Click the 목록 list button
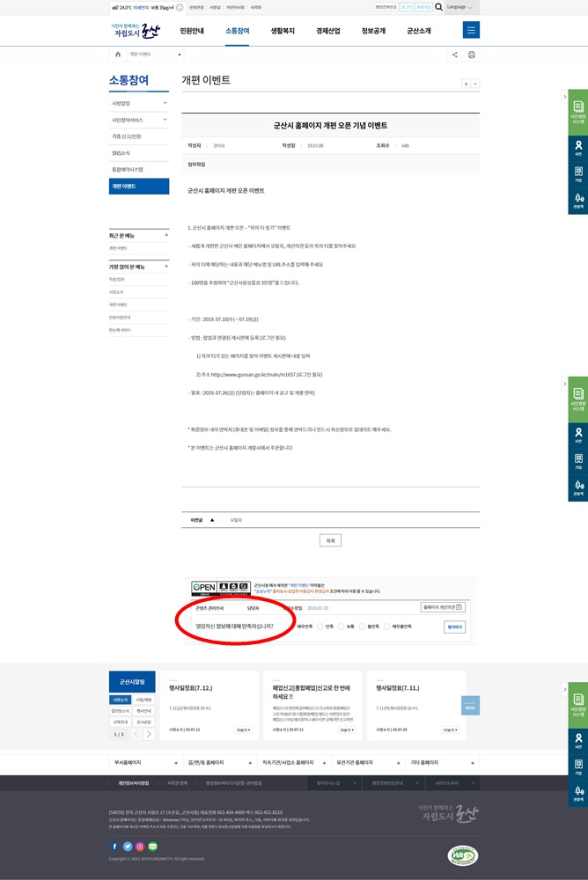This screenshot has height=880, width=588. [330, 540]
